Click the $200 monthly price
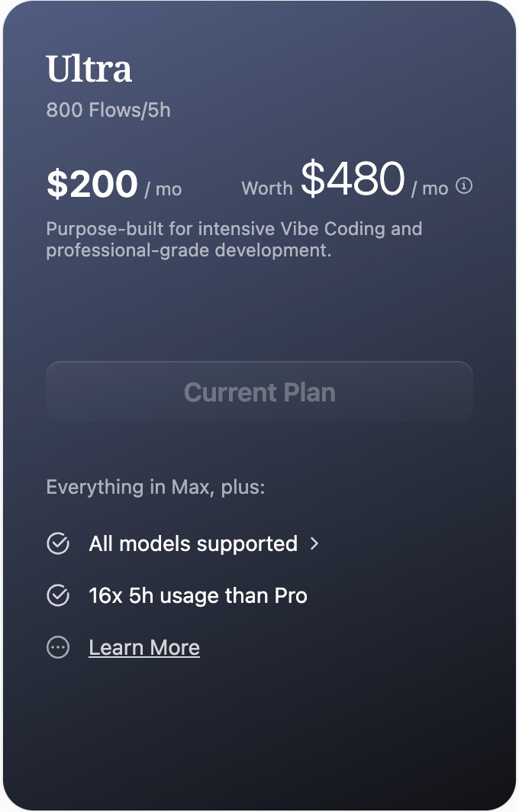The height and width of the screenshot is (812, 519). click(90, 183)
